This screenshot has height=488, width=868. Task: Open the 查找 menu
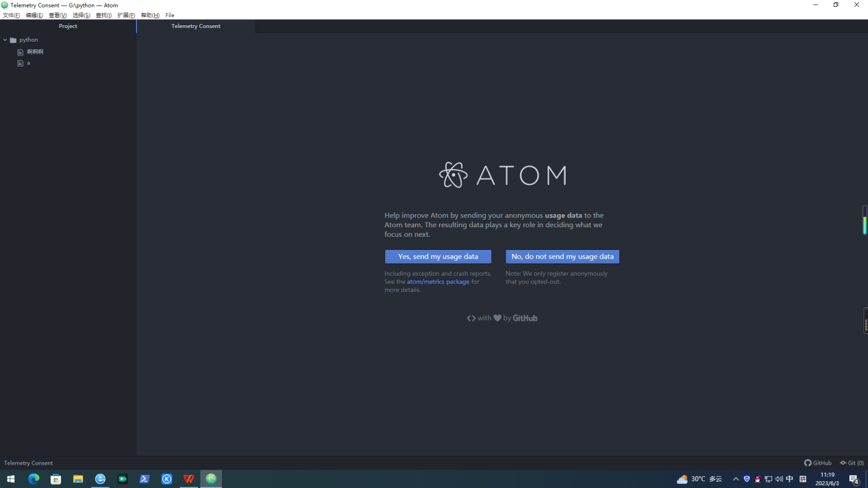[103, 15]
